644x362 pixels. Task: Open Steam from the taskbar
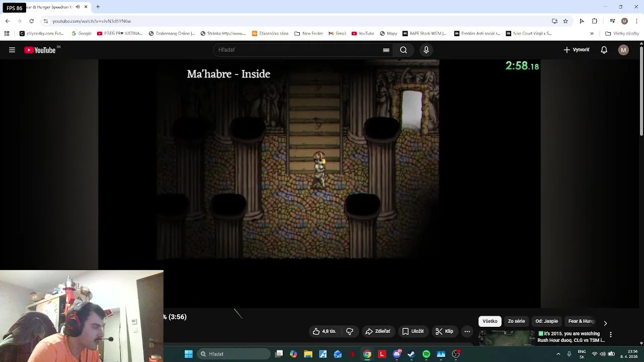coord(411,354)
